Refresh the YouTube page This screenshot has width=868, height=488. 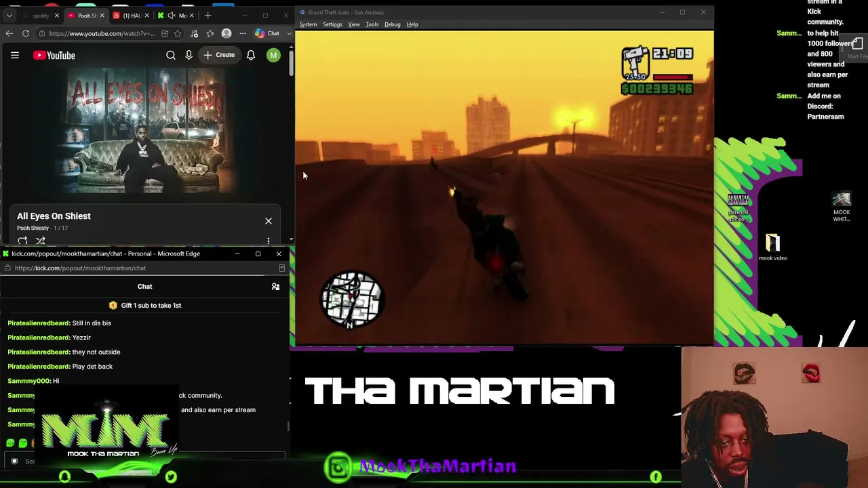[26, 33]
